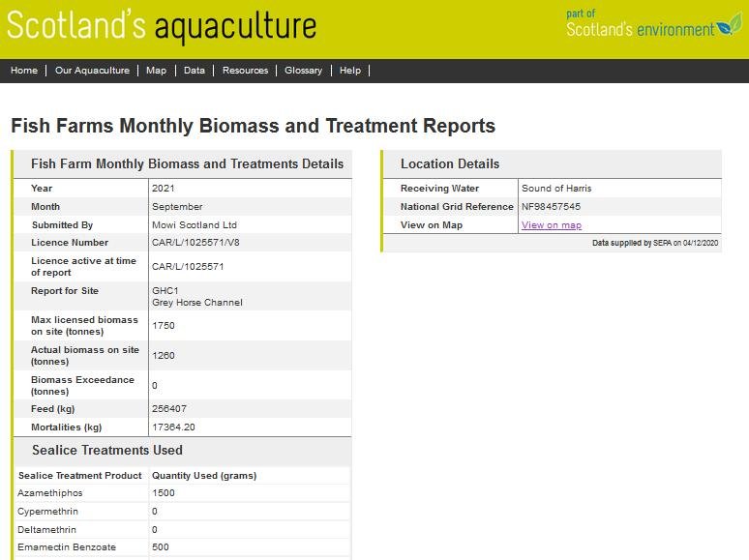This screenshot has width=749, height=560.
Task: Click the Sealice Treatments Used section header
Action: pos(107,451)
